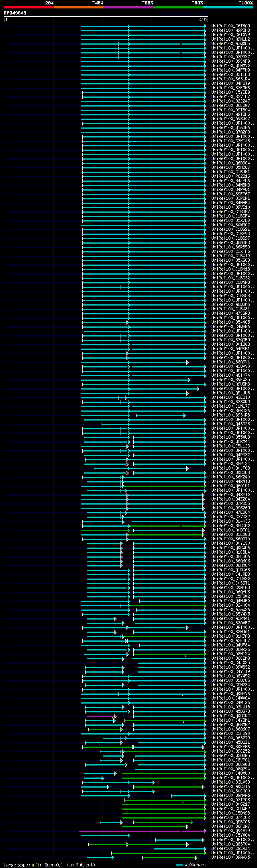Select hit label UniRef100_Q0JFQ8
This screenshot has width=257, height=868.
pos(230,468)
